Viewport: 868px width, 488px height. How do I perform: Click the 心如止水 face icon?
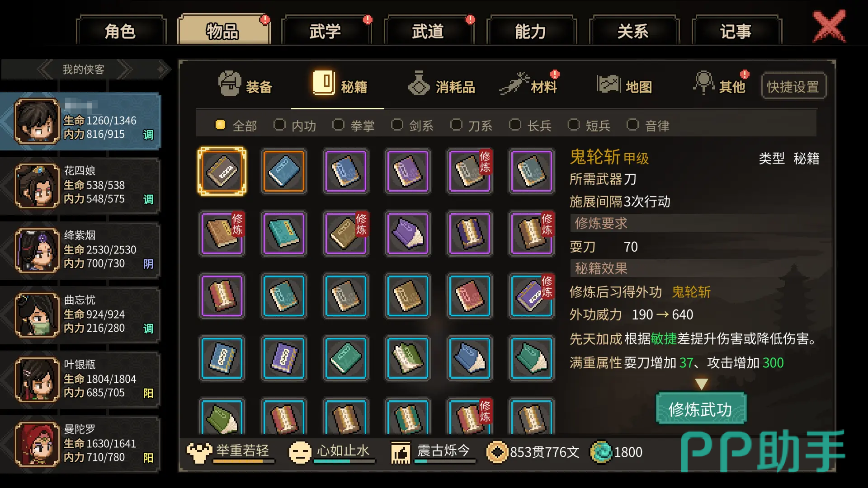(300, 452)
